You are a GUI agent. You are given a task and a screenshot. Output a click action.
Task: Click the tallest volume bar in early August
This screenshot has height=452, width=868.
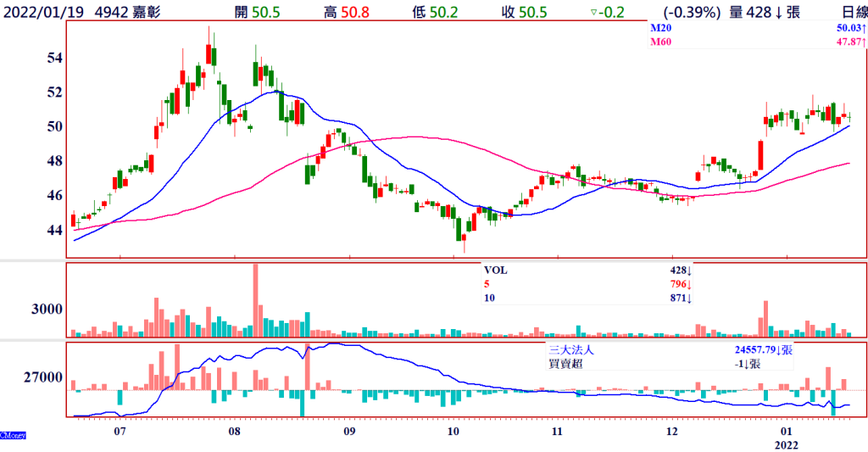pos(255,300)
